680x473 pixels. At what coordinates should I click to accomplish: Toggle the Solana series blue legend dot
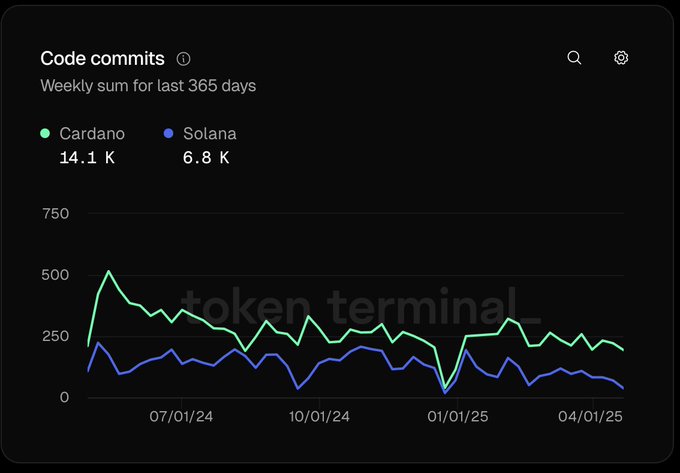click(x=168, y=134)
